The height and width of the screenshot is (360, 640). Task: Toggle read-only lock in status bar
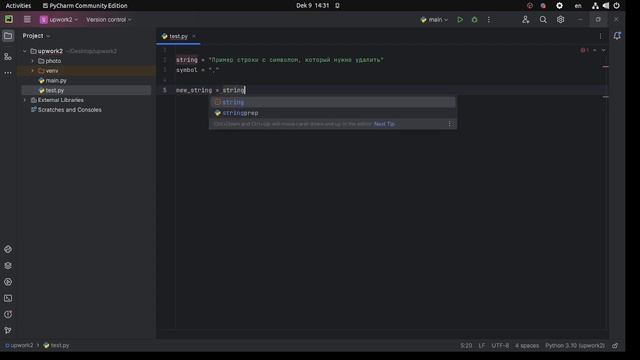pyautogui.click(x=615, y=345)
